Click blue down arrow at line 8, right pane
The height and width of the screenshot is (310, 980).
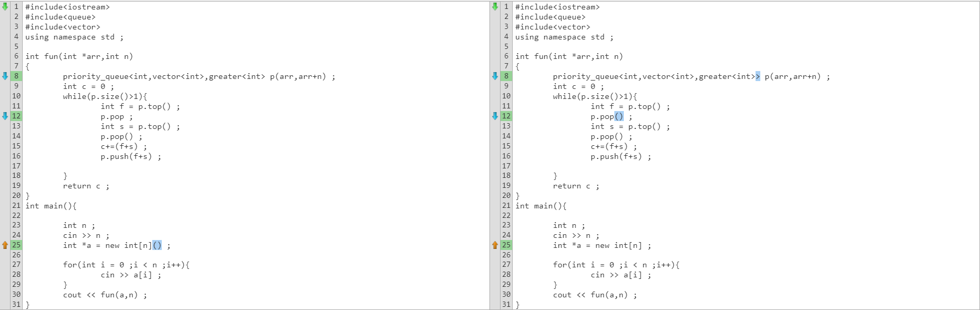(x=495, y=76)
